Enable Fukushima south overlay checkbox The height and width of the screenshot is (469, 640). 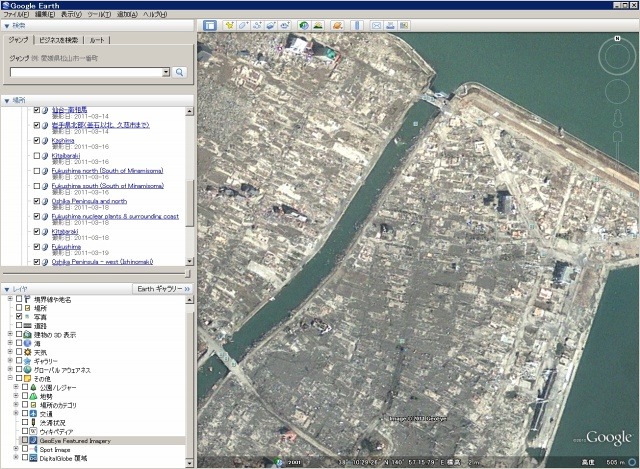(37, 186)
